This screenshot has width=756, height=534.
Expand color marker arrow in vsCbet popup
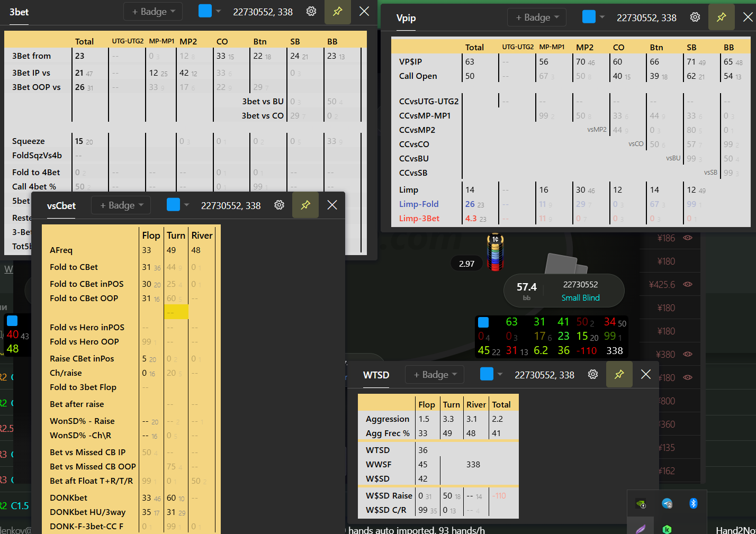pos(186,205)
